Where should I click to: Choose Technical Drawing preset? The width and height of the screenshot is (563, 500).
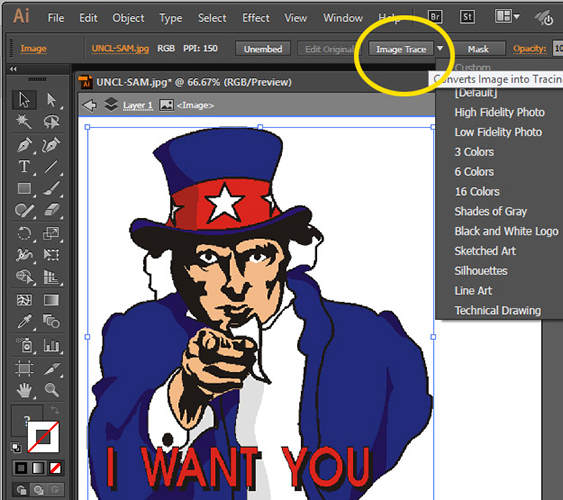click(x=499, y=310)
